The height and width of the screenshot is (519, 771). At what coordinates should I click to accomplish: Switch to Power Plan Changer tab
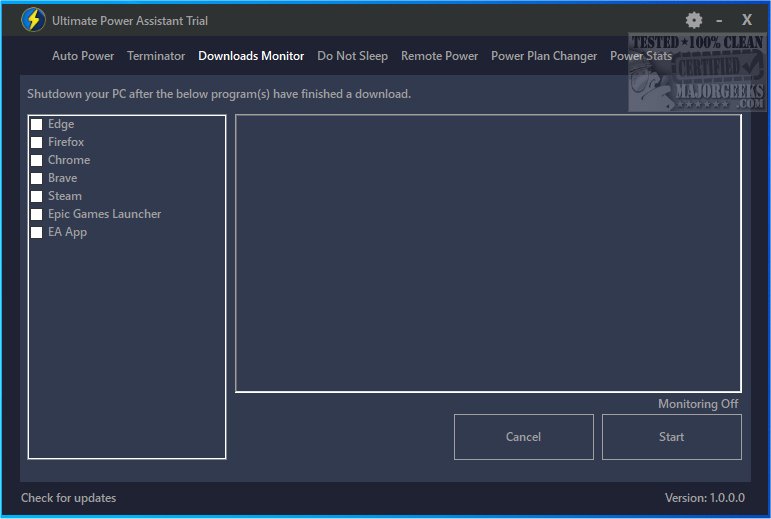(544, 56)
